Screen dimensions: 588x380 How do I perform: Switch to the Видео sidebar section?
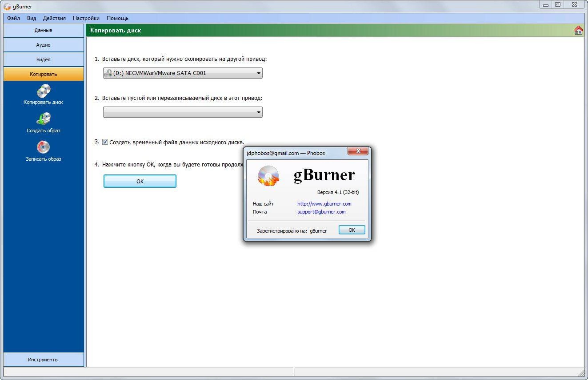click(x=44, y=59)
